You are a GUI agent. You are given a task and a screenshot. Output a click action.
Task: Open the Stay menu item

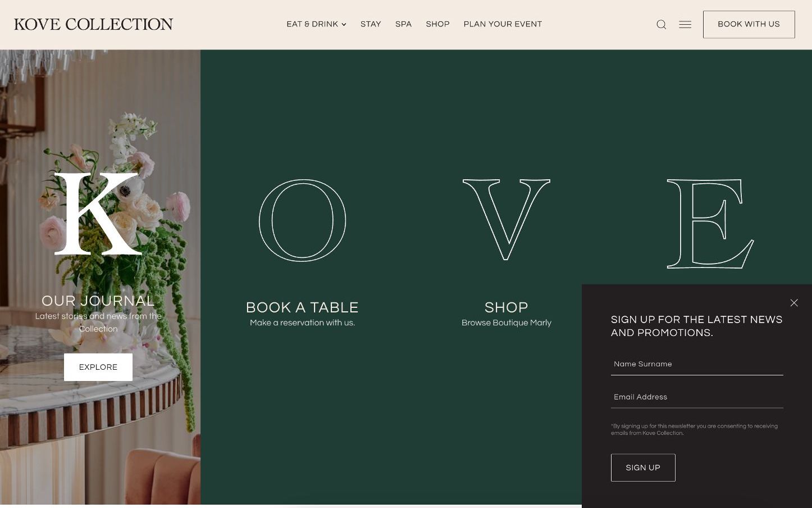tap(371, 24)
